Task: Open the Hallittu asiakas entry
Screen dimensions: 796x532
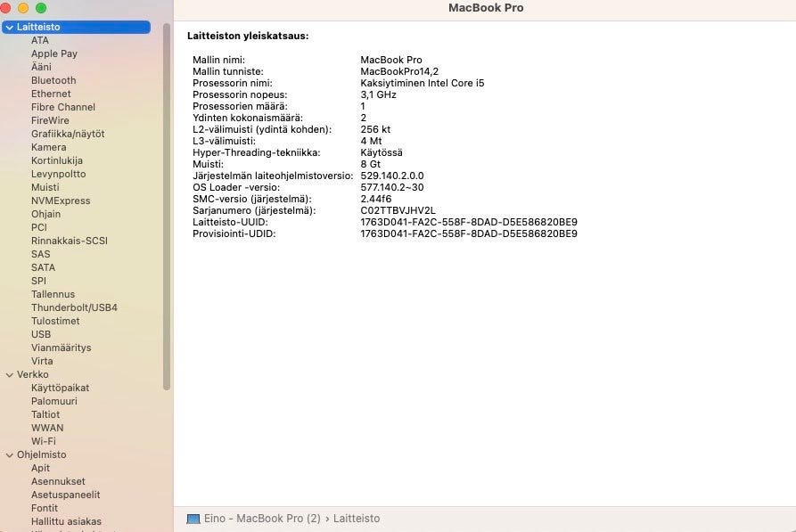Action: (x=66, y=522)
